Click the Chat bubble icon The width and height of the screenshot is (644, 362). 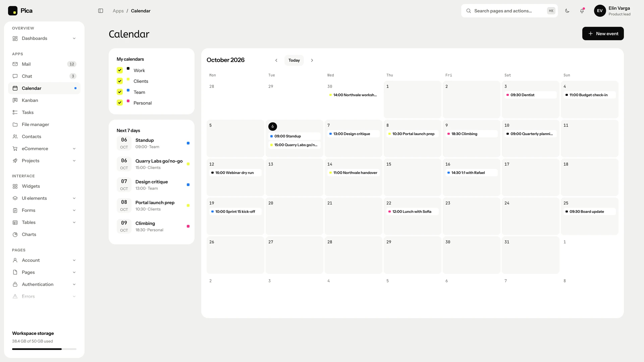click(x=15, y=76)
